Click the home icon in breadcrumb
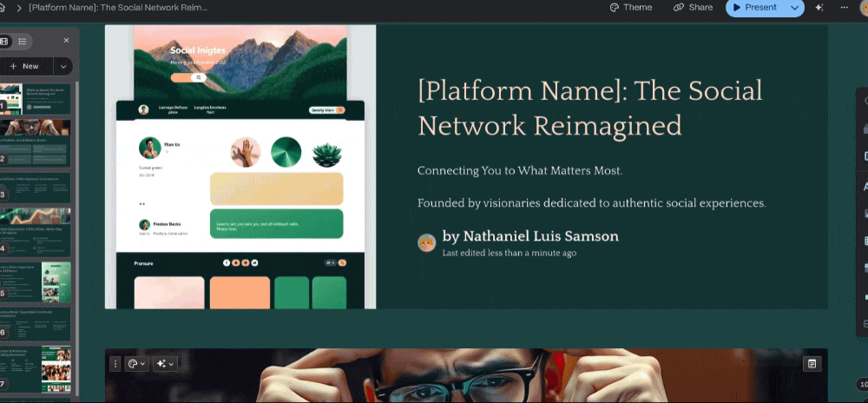 tap(3, 7)
